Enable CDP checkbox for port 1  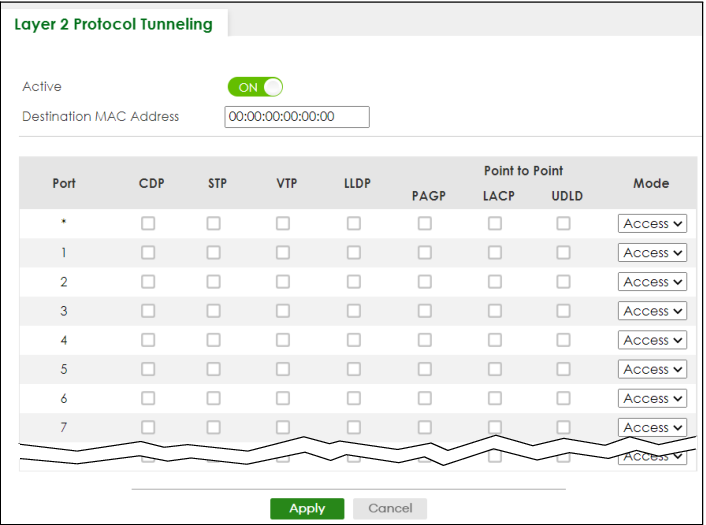coord(148,253)
